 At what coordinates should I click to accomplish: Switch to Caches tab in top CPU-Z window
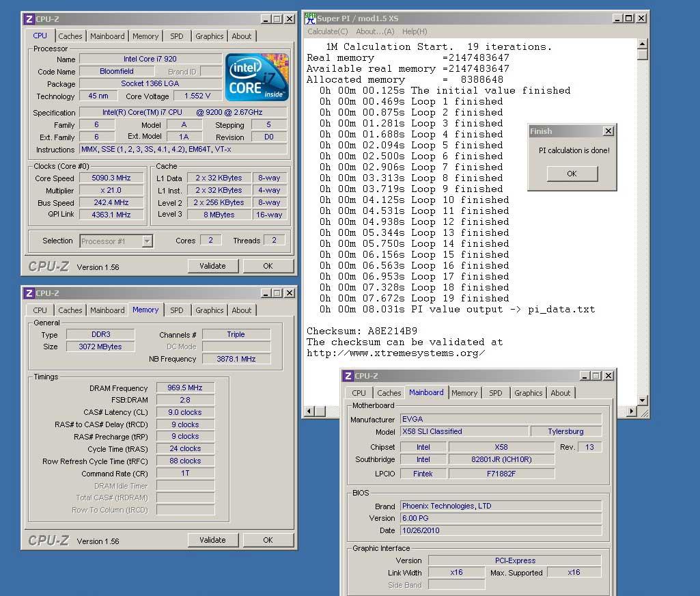[x=70, y=36]
